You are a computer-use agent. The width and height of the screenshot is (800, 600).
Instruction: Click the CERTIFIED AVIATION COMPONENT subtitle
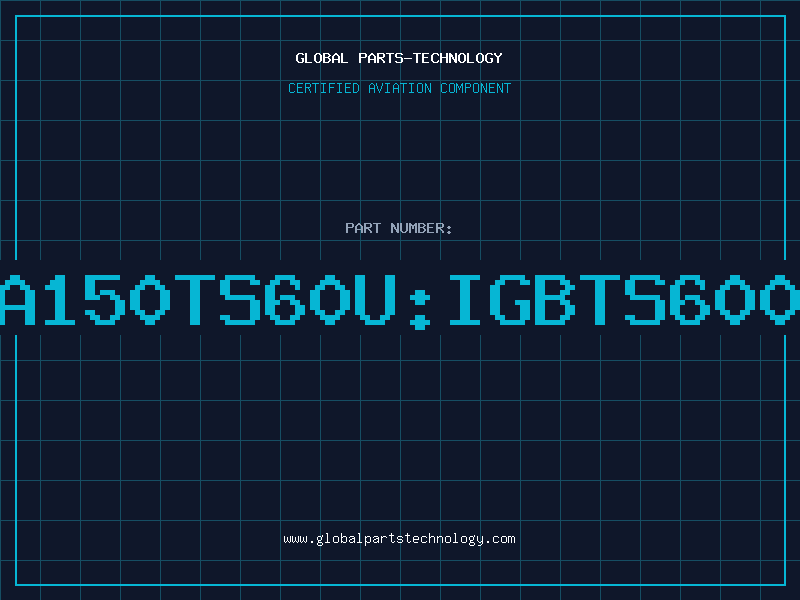[x=399, y=88]
